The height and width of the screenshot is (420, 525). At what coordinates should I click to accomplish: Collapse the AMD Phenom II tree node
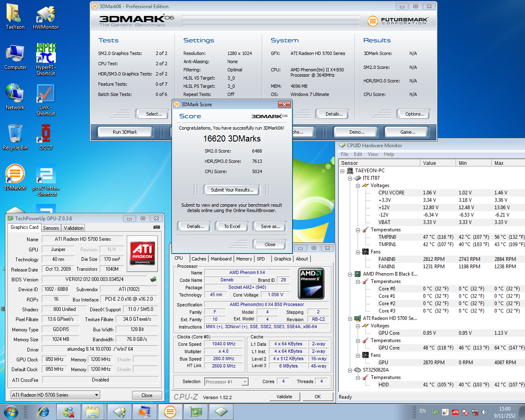pyautogui.click(x=350, y=274)
